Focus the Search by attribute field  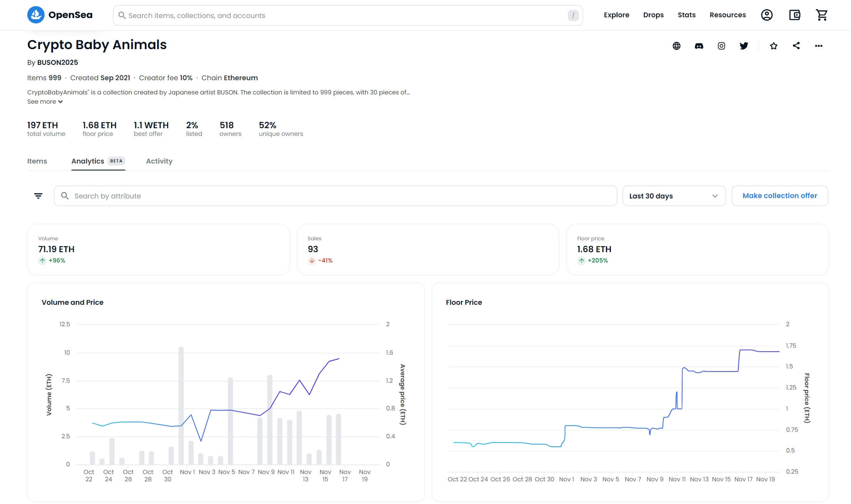(335, 196)
